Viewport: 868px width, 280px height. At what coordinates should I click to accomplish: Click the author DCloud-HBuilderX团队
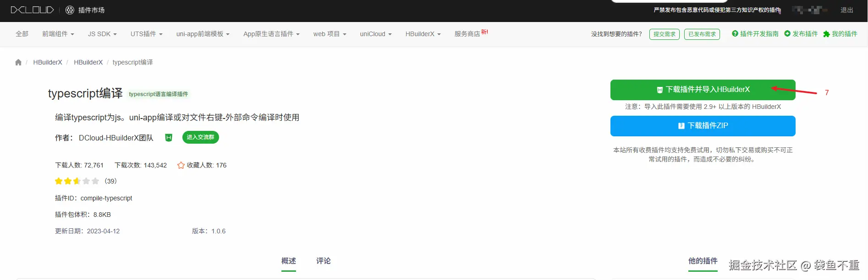(x=116, y=138)
